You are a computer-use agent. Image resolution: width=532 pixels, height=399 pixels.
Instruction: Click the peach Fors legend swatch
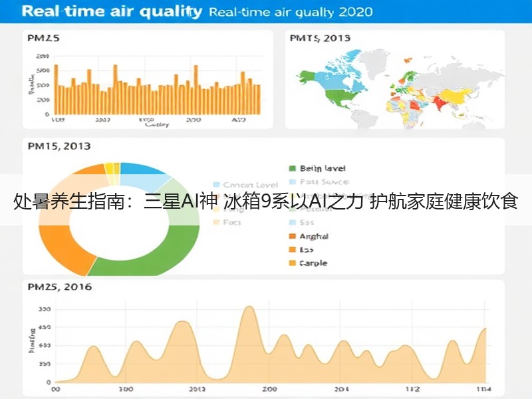216,222
